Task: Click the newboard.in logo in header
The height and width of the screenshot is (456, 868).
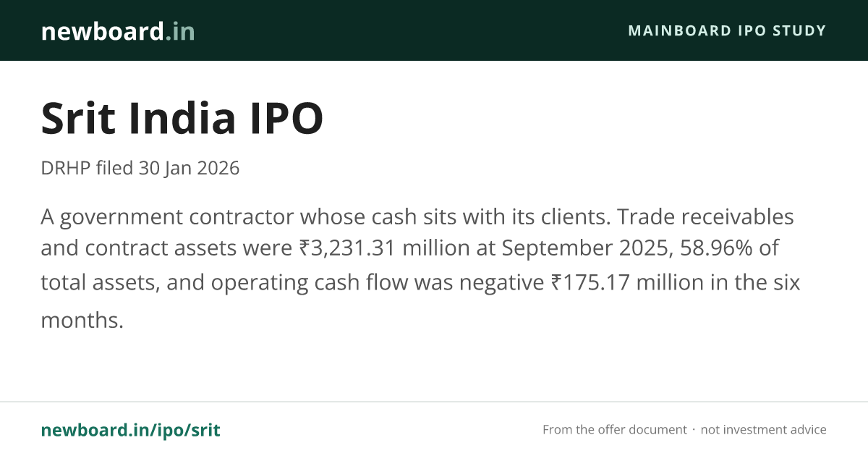Action: coord(118,31)
